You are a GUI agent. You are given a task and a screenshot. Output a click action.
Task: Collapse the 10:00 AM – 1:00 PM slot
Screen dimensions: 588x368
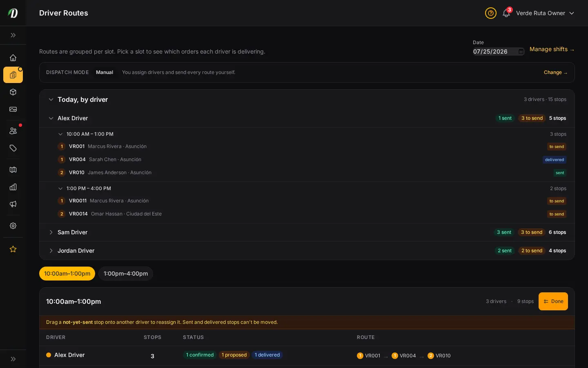(x=60, y=134)
